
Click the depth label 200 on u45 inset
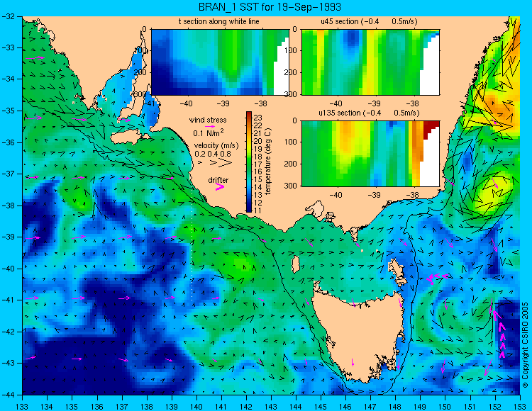pos(292,72)
